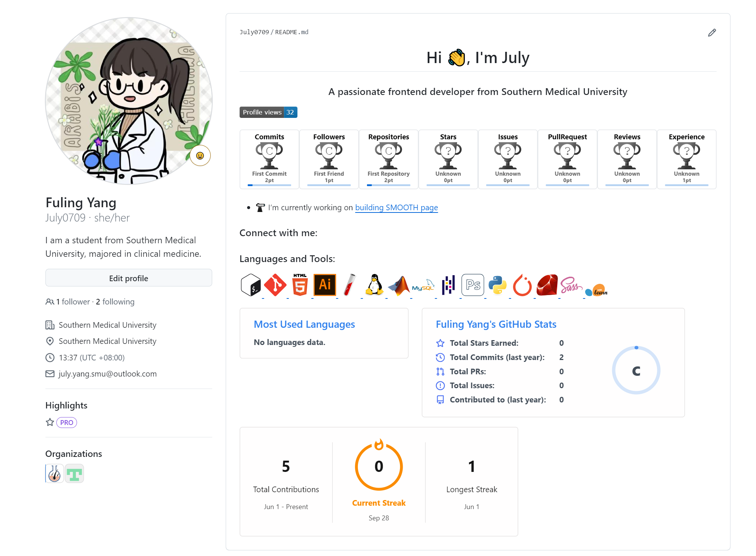Viewport: 756px width, 556px height.
Task: Open the Photoshop Ps icon
Action: (473, 285)
